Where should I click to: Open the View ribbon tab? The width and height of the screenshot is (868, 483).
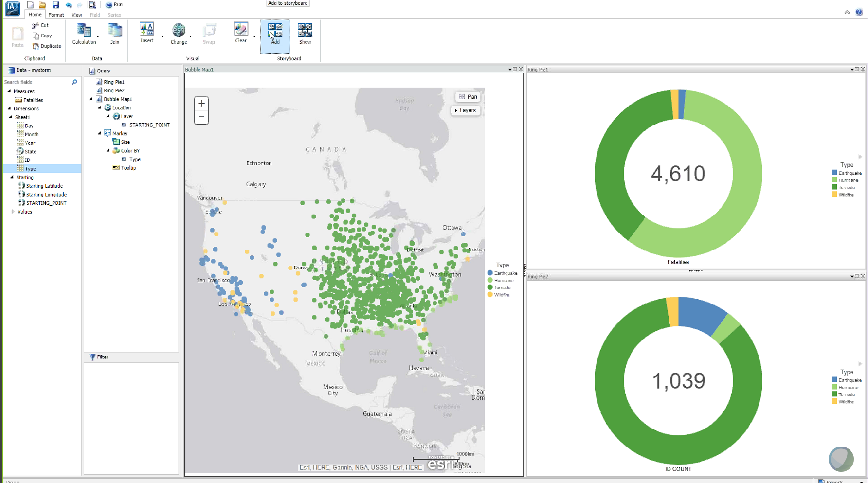point(77,15)
